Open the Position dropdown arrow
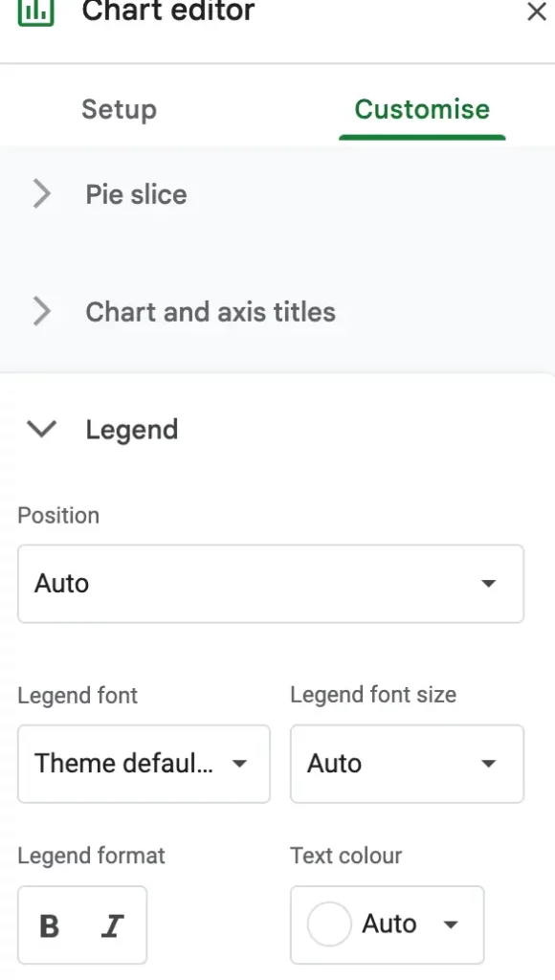Viewport: 555px width, 980px height. click(x=490, y=584)
